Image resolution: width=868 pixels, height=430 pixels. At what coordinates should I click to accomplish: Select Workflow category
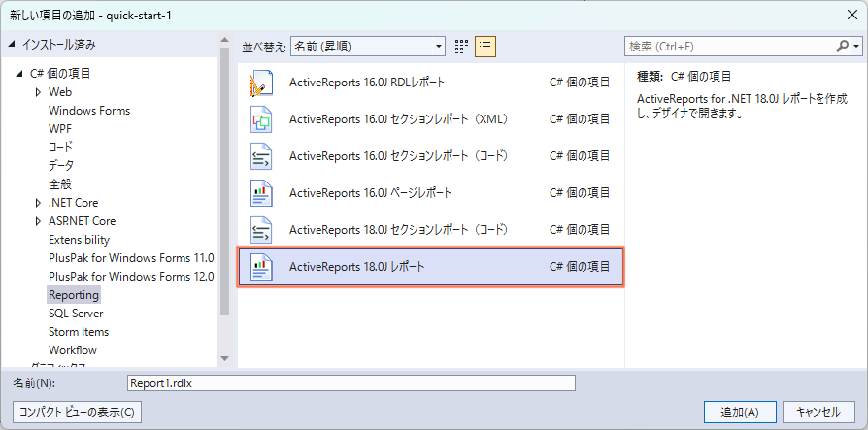73,350
